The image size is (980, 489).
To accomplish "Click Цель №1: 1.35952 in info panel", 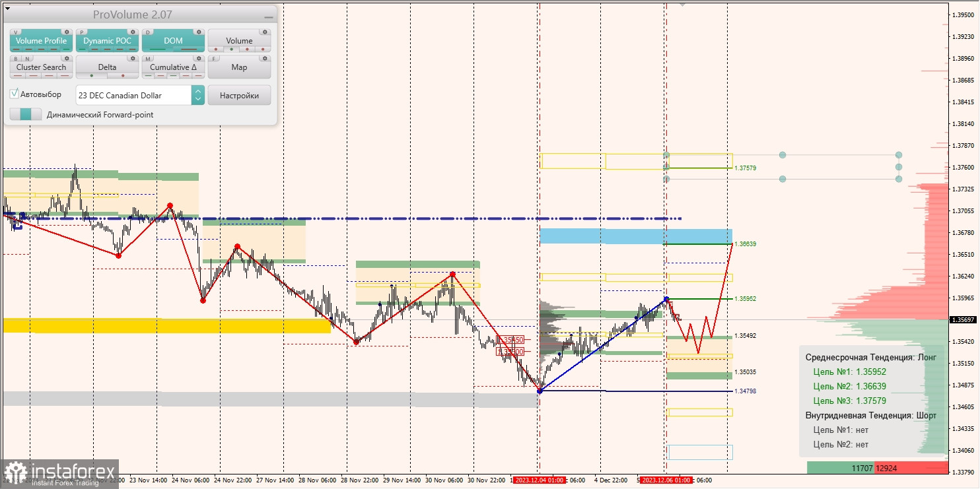I will tap(850, 372).
